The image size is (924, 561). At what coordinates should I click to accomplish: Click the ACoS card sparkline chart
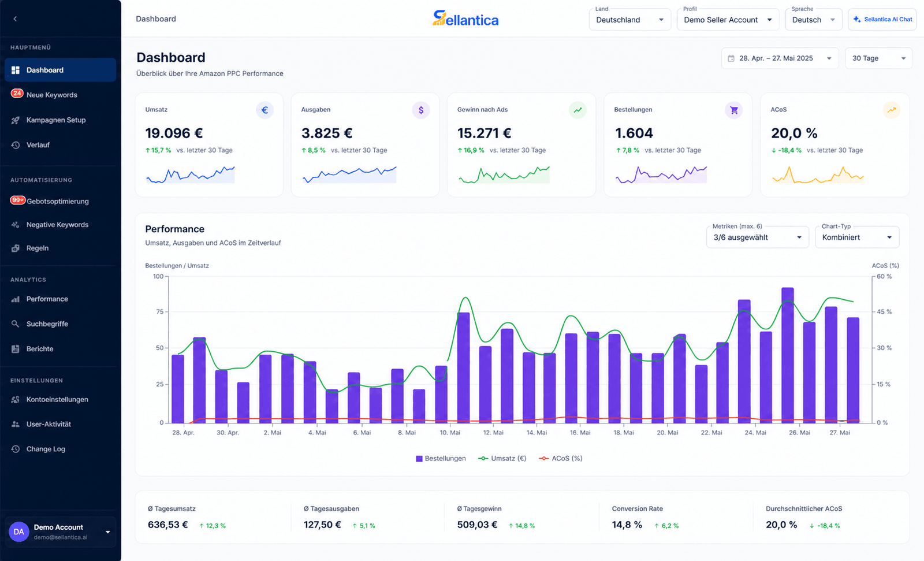point(818,174)
